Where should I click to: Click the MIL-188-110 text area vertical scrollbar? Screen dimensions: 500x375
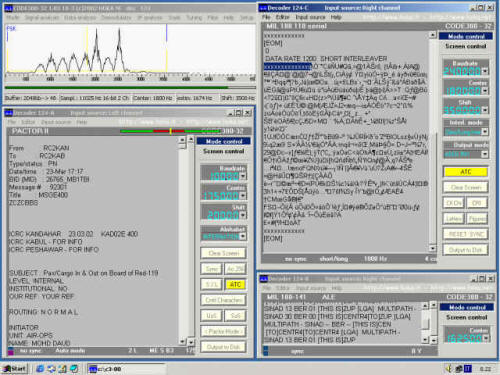click(432, 142)
